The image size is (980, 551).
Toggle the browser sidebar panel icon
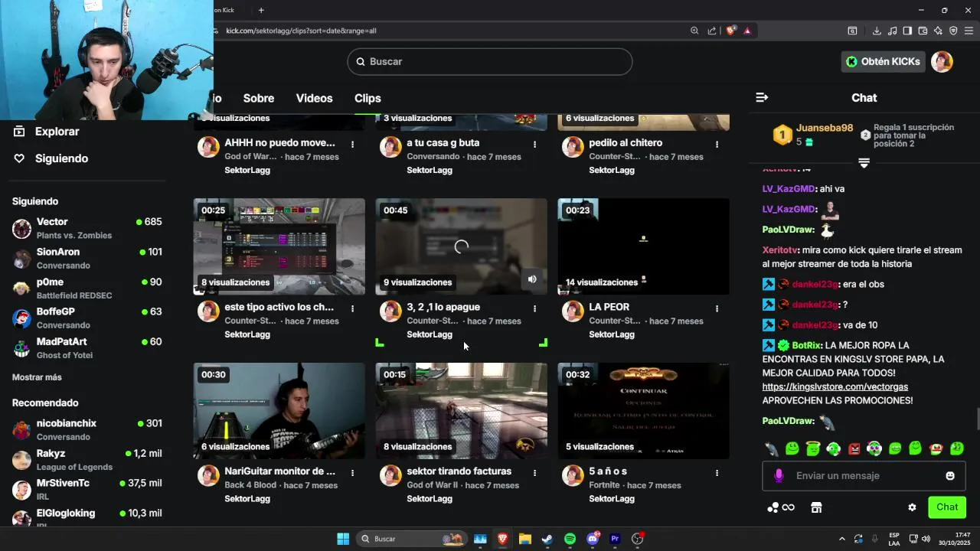pos(907,31)
